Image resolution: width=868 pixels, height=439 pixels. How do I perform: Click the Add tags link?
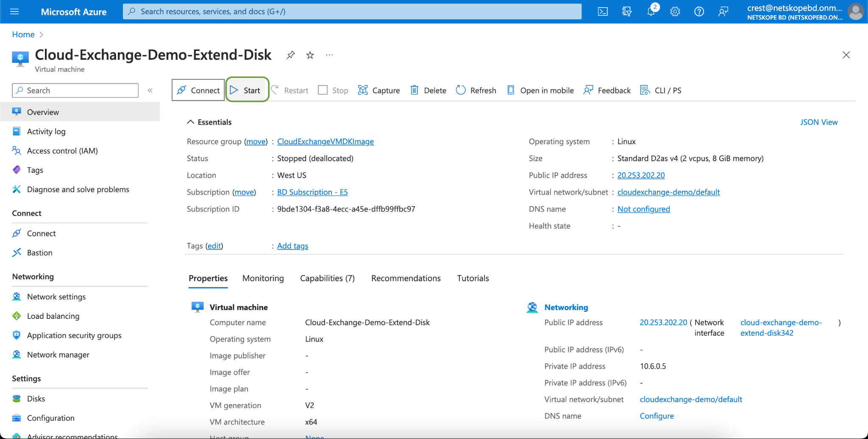(292, 246)
